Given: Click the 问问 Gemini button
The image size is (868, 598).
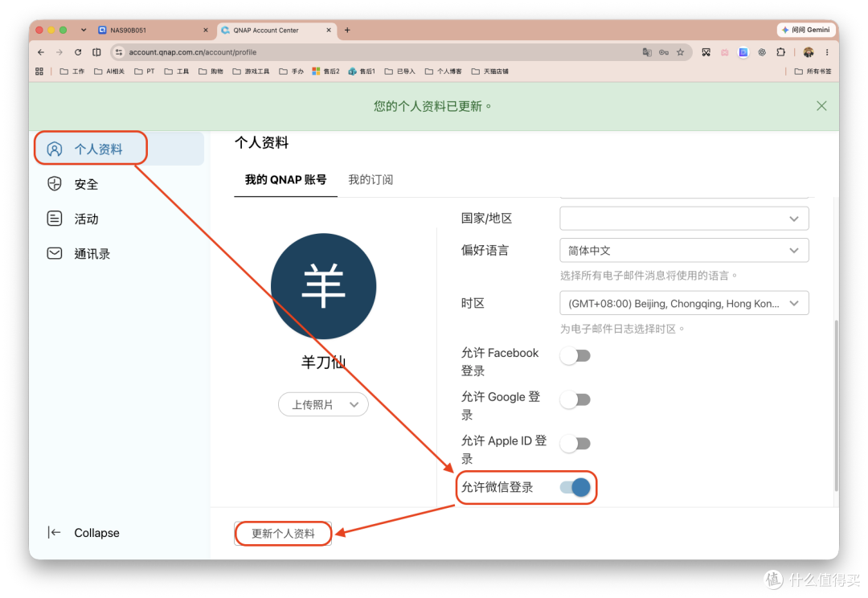Looking at the screenshot, I should click(x=806, y=30).
